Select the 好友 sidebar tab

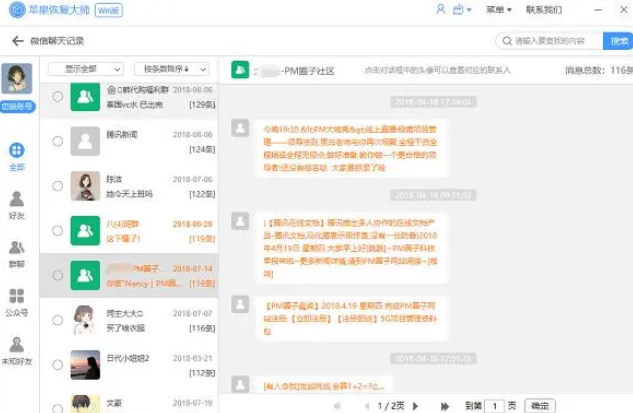pos(17,205)
